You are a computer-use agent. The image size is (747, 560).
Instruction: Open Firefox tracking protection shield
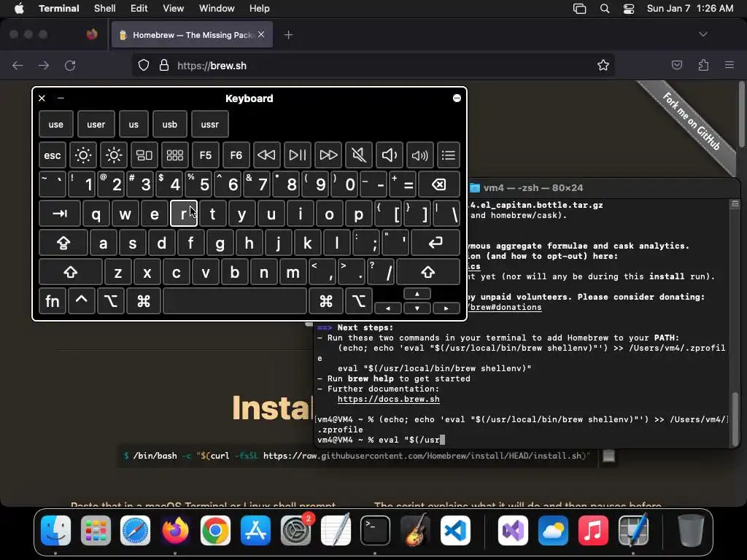[144, 66]
